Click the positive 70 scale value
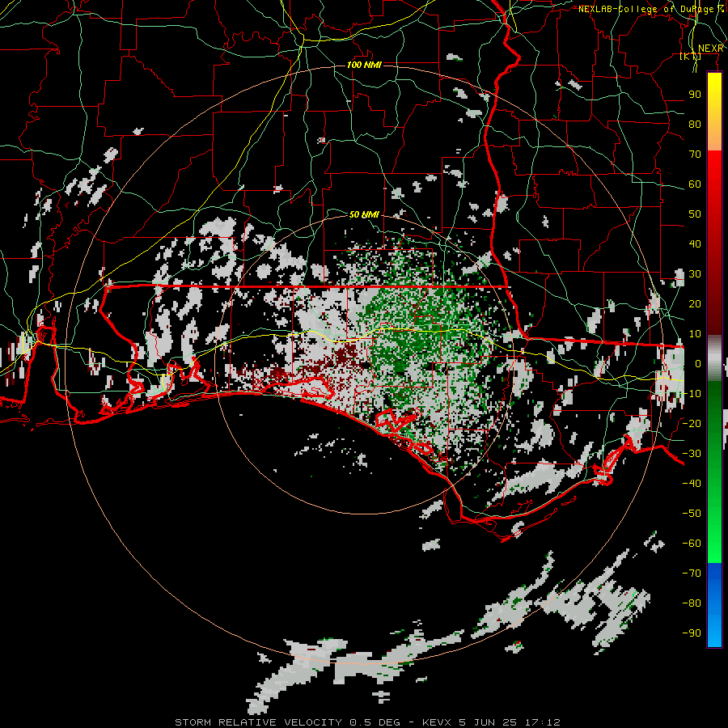The width and height of the screenshot is (728, 728). [x=695, y=154]
